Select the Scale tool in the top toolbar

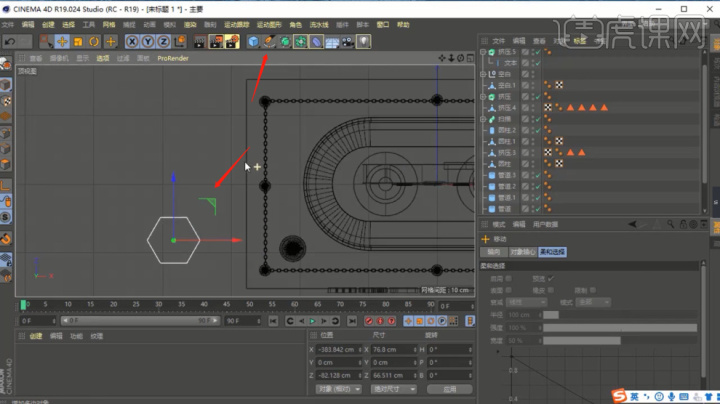coord(78,42)
